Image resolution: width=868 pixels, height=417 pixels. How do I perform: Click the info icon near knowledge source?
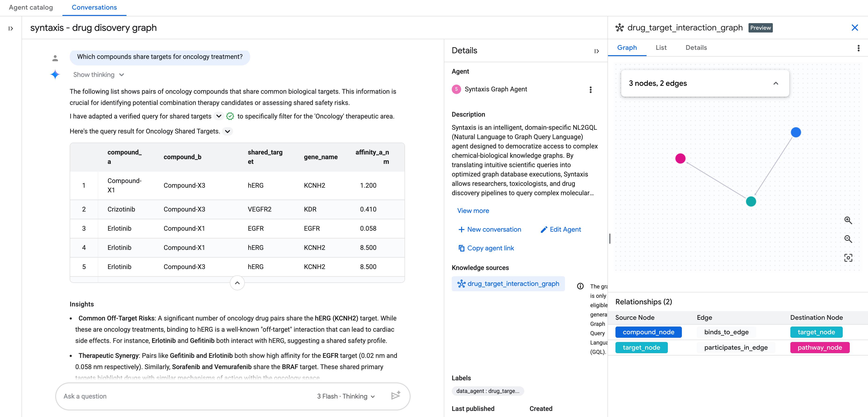click(x=580, y=286)
